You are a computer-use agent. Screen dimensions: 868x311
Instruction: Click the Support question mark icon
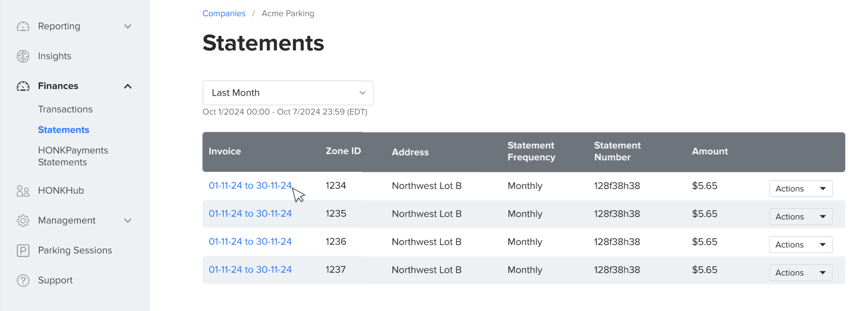23,280
